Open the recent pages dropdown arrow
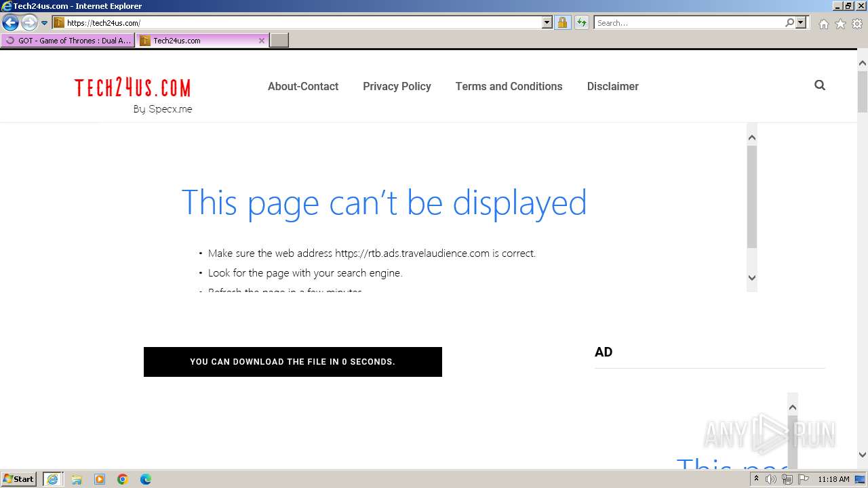Viewport: 868px width, 488px height. pyautogui.click(x=45, y=23)
